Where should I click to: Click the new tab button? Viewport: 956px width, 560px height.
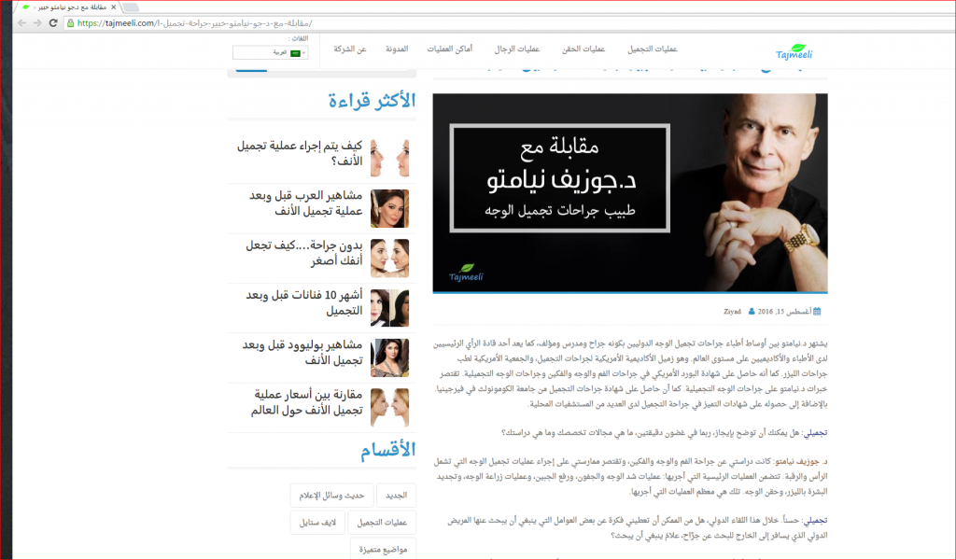click(131, 7)
